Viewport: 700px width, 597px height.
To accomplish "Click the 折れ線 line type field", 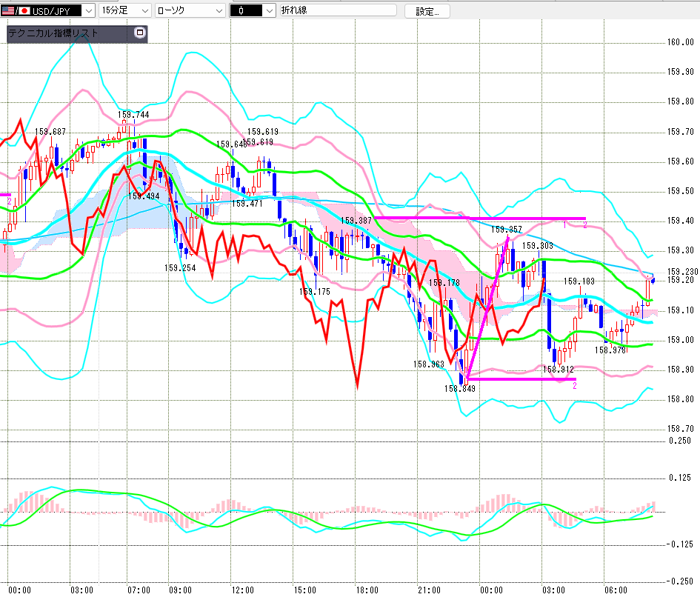I will point(338,11).
